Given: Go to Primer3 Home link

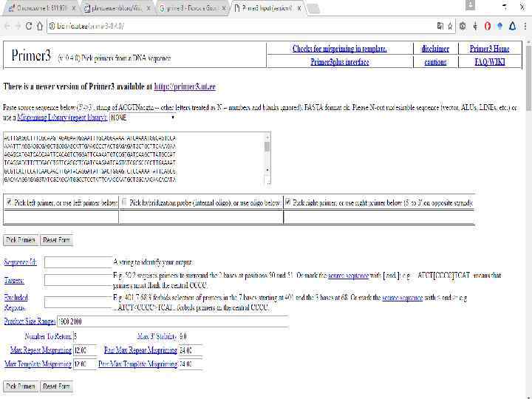Looking at the screenshot, I should click(489, 49).
